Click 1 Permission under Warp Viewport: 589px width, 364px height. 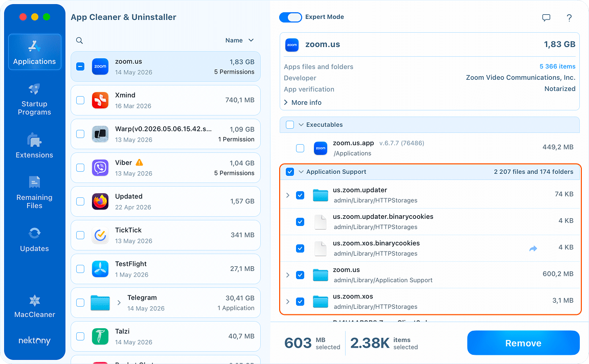(236, 140)
